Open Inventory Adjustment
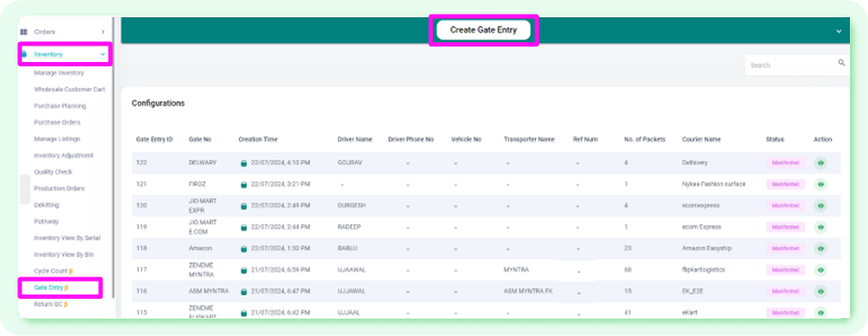Screen dimensions: 868x336 (x=64, y=156)
